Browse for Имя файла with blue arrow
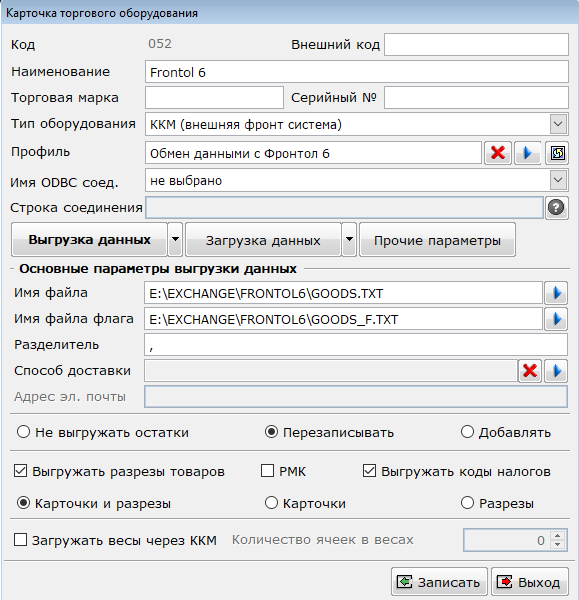This screenshot has height=600, width=579. click(x=556, y=293)
